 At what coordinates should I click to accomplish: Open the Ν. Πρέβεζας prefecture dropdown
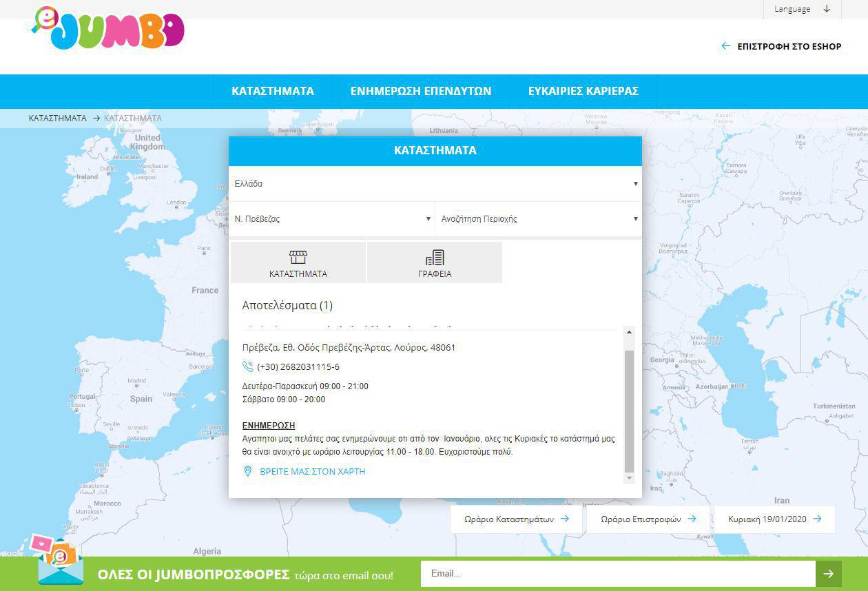pos(332,219)
